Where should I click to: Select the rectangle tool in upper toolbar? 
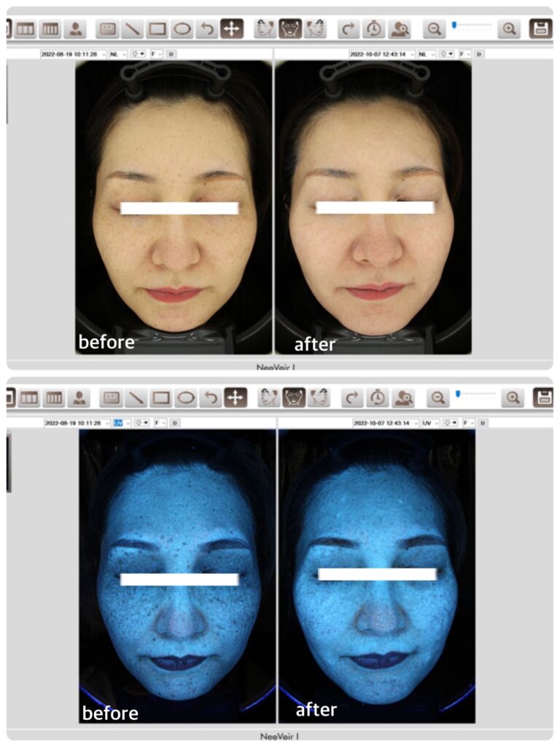pos(157,29)
